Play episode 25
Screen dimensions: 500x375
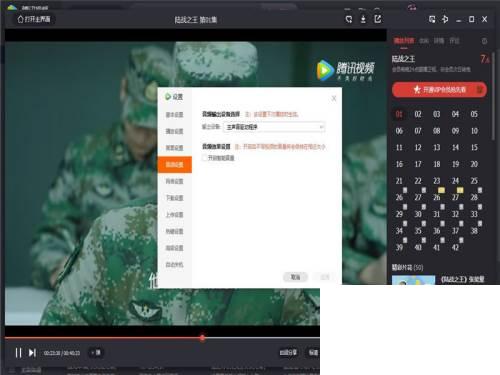tap(474, 181)
